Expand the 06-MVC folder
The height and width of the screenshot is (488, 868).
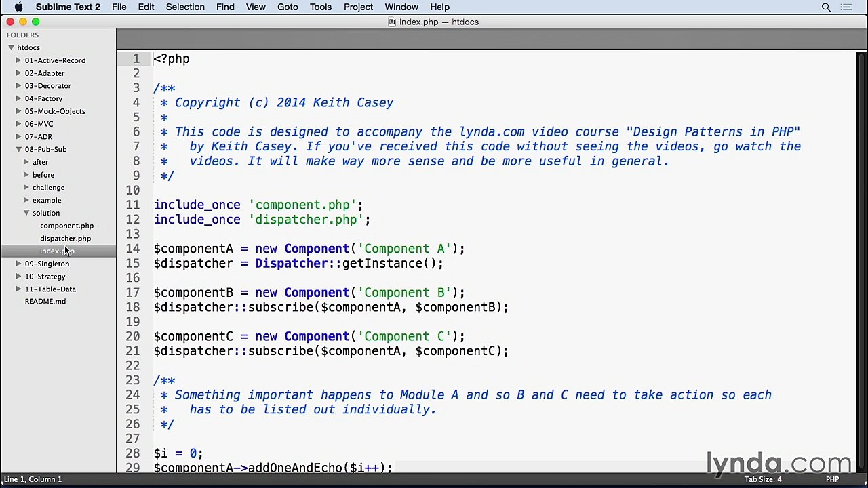click(x=19, y=124)
